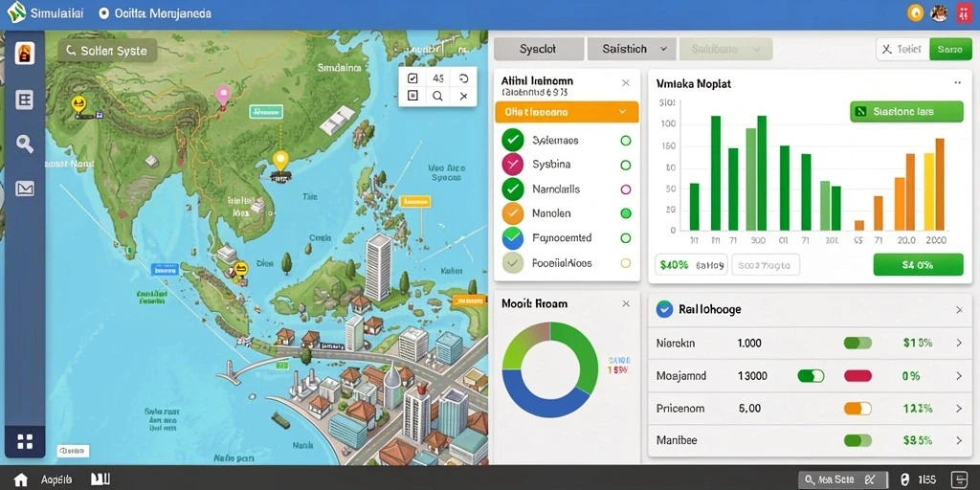The width and height of the screenshot is (980, 490).
Task: Click the checkbox icon in map toolbox
Action: pos(412,78)
